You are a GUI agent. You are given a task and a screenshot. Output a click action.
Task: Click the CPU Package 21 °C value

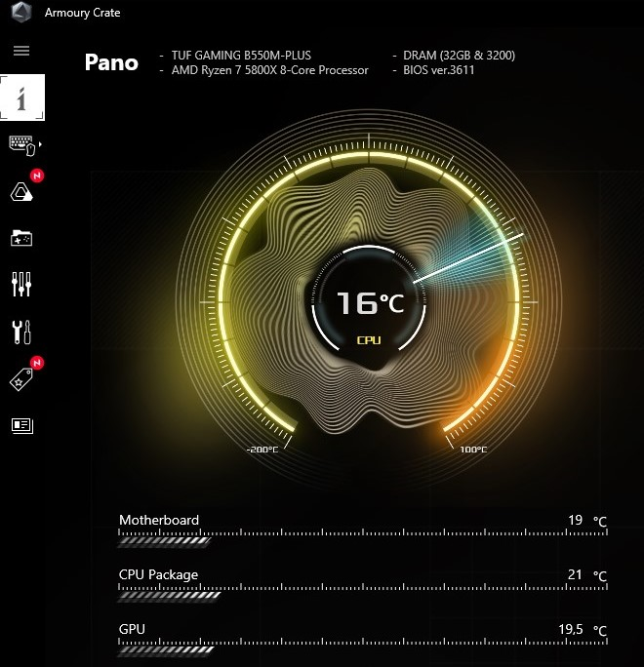[587, 575]
